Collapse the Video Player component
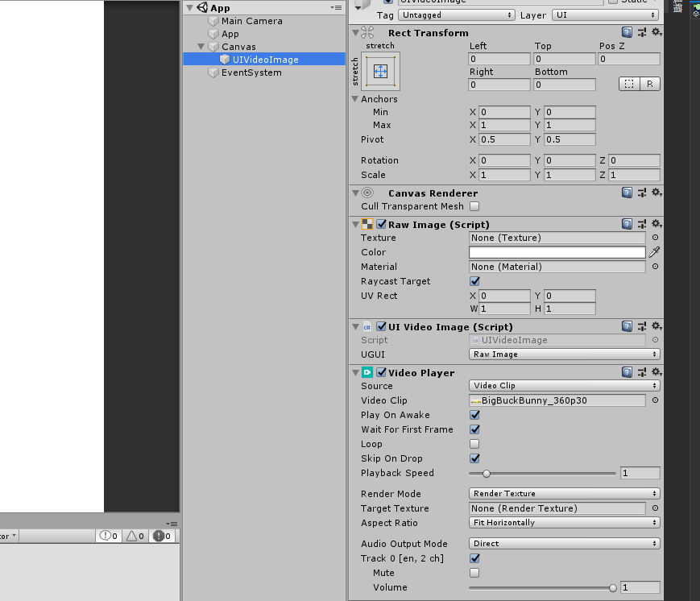 tap(355, 372)
